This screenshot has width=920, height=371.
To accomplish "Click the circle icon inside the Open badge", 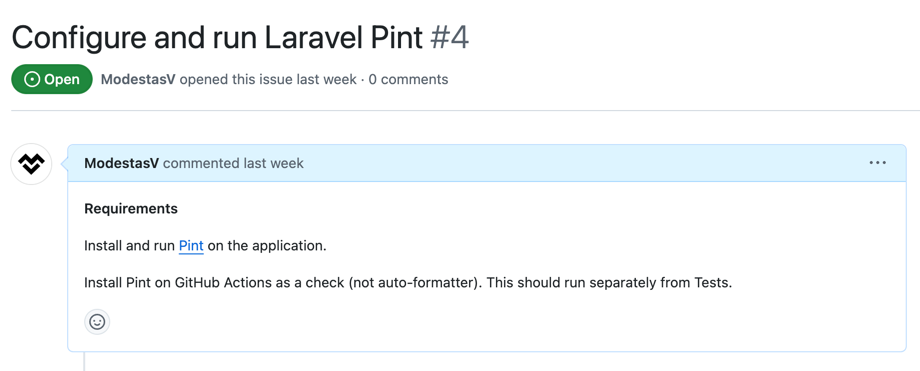I will pyautogui.click(x=32, y=79).
